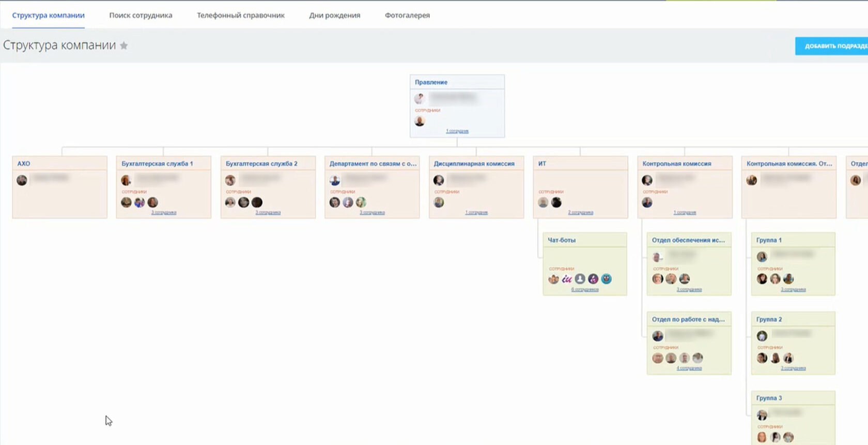Open Отдел по работе с над... title

coord(688,319)
